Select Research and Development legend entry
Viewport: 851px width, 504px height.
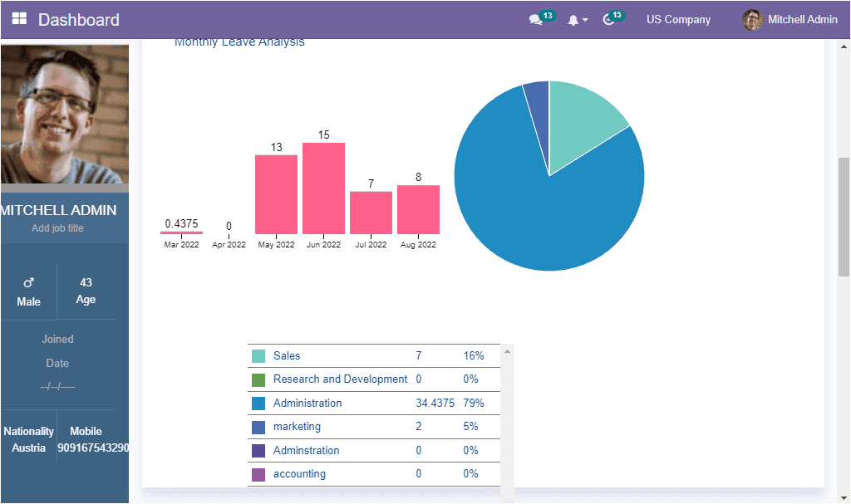click(340, 379)
